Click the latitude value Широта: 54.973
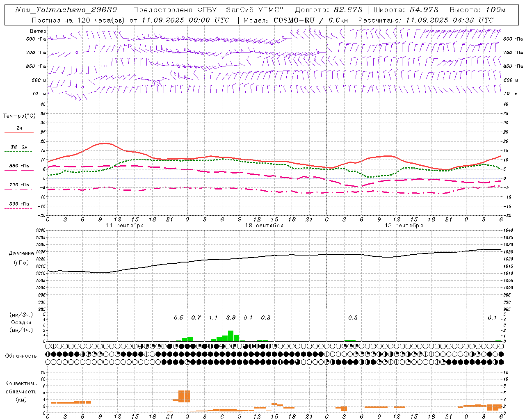Screen dimensions: 525x420 [x=406, y=10]
